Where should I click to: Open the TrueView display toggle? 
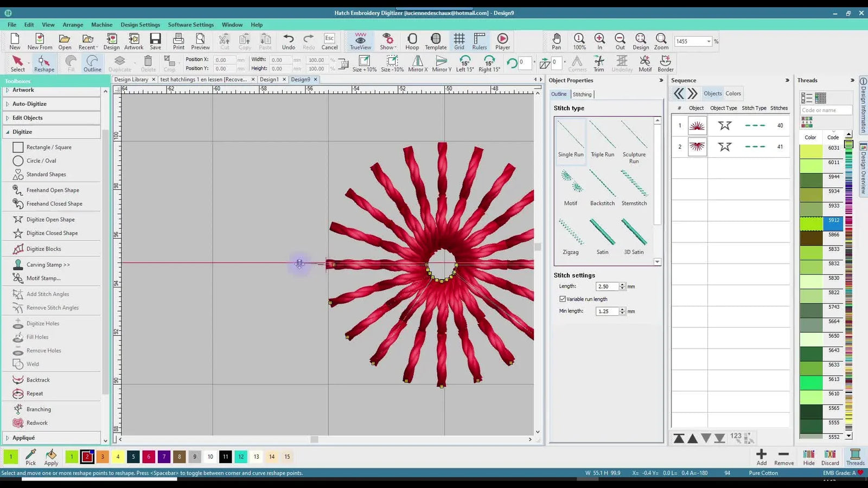point(360,41)
